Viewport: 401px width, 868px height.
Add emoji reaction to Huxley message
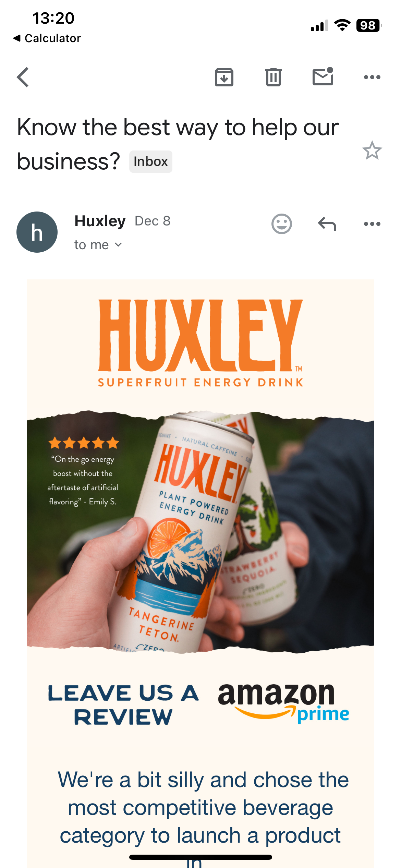[x=282, y=224]
